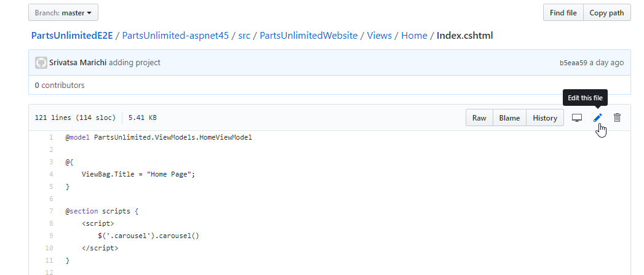Image resolution: width=644 pixels, height=275 pixels.
Task: Go to Views folder breadcrumb
Action: (379, 36)
